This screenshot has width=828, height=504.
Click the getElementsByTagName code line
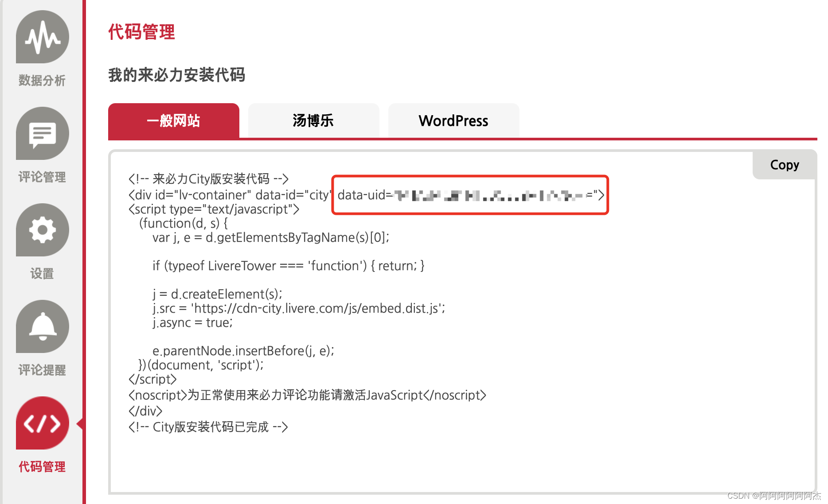click(271, 237)
